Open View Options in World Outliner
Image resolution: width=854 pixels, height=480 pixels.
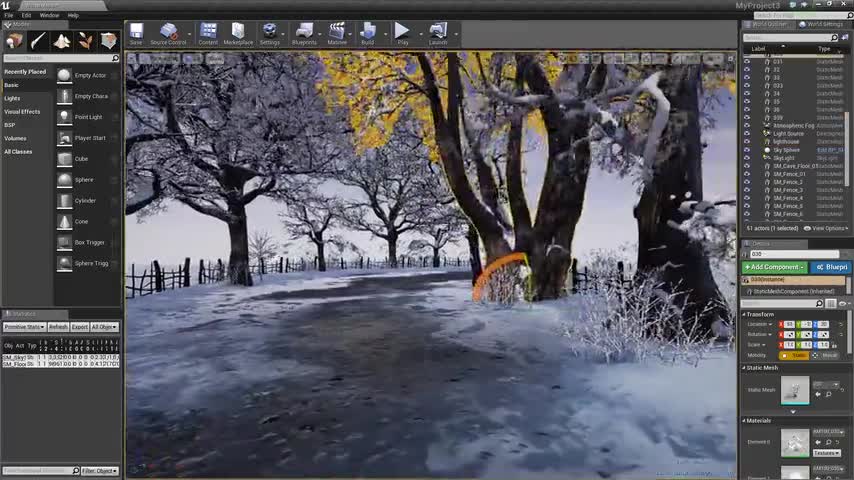826,228
